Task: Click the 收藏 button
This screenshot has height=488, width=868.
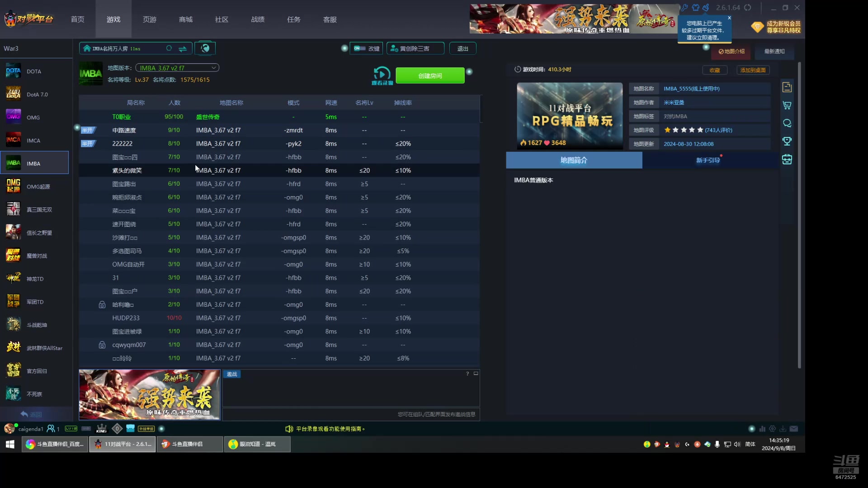Action: coord(715,70)
